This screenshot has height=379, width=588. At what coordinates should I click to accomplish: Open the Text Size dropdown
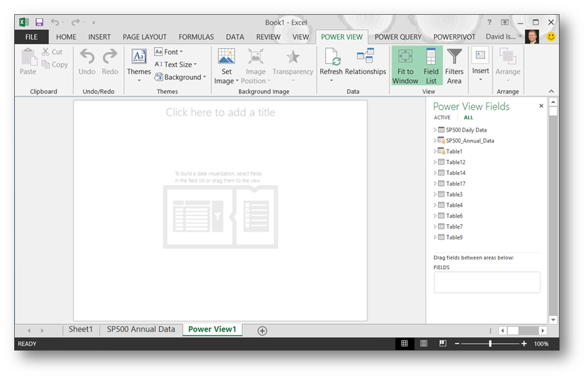[175, 64]
